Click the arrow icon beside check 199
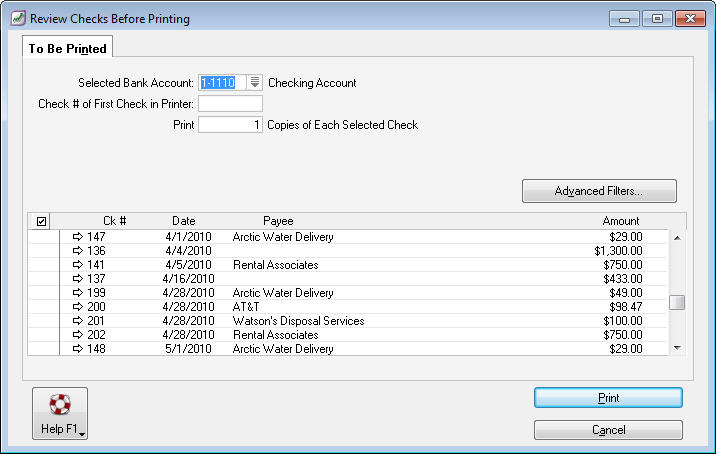 pyautogui.click(x=78, y=292)
